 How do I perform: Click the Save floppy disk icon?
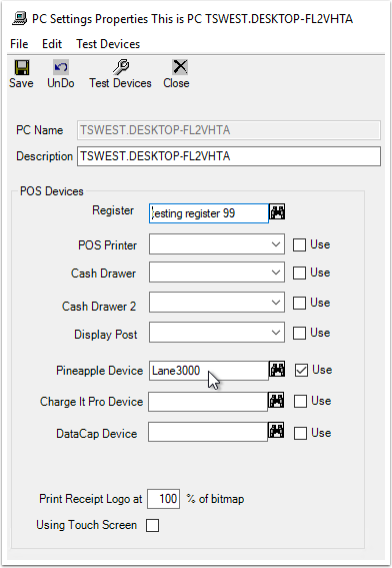pos(22,67)
